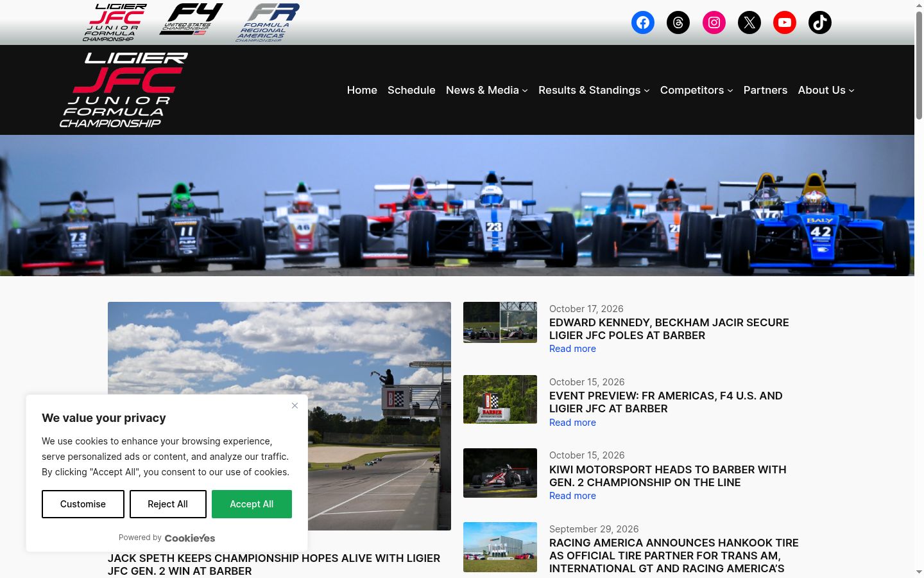Viewport: 924px width, 578px height.
Task: Go to the Home menu item
Action: click(x=362, y=90)
